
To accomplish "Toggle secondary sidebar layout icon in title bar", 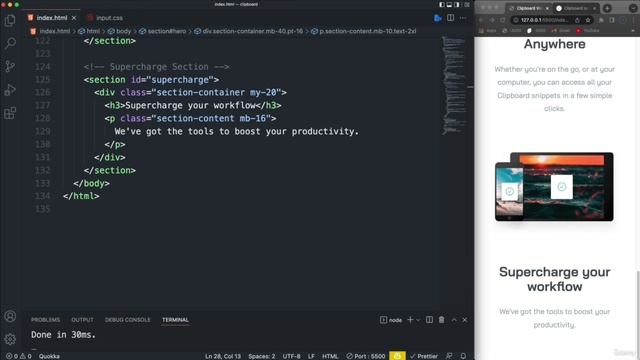I will 457,4.
